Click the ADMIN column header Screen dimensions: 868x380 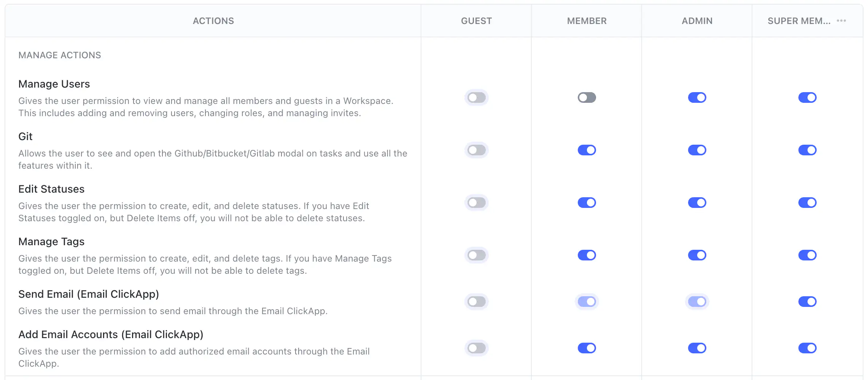tap(697, 21)
